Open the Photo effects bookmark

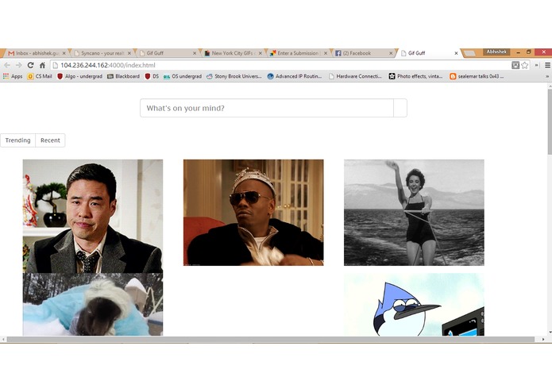tap(415, 76)
